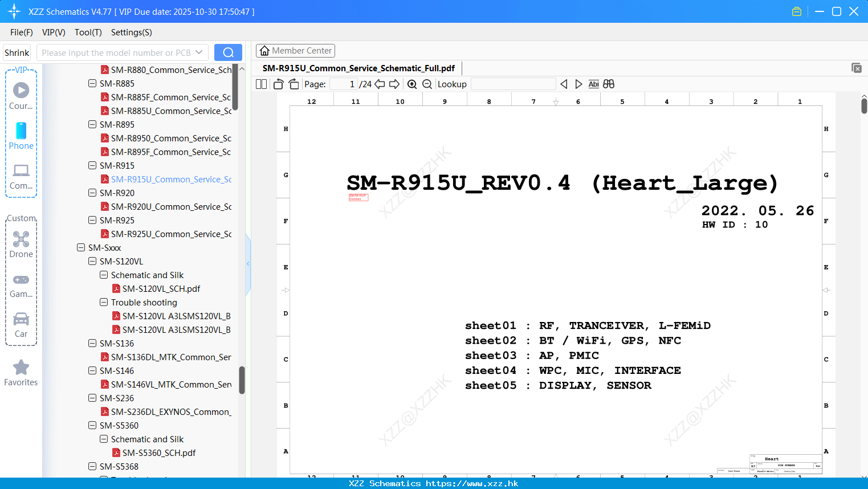Collapse the SM-R915 tree node

(x=92, y=165)
